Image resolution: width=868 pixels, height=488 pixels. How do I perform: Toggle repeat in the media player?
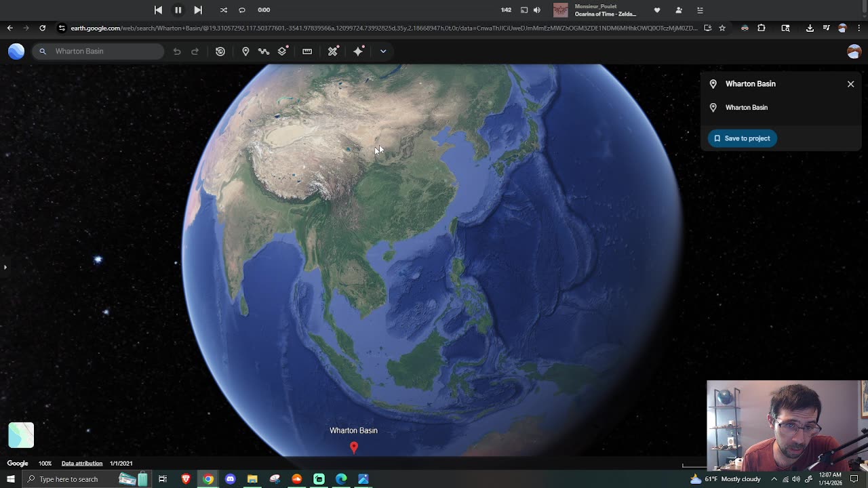pyautogui.click(x=242, y=10)
